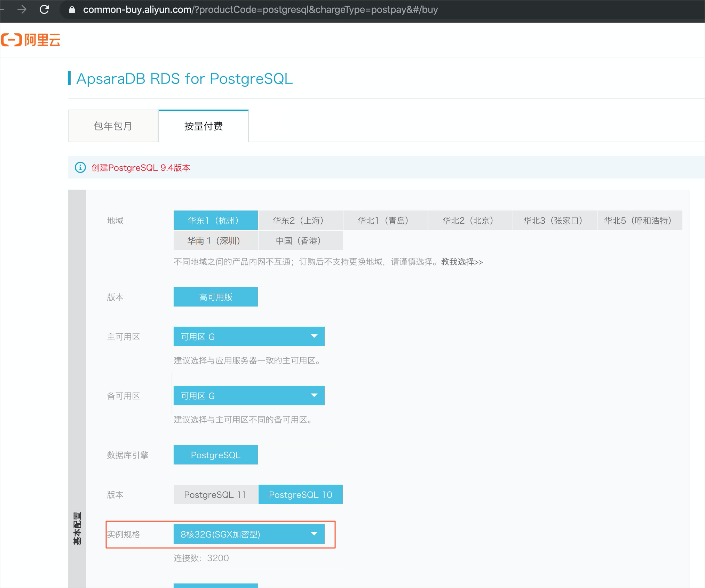Click the padlock site security icon
The height and width of the screenshot is (588, 705).
(72, 10)
